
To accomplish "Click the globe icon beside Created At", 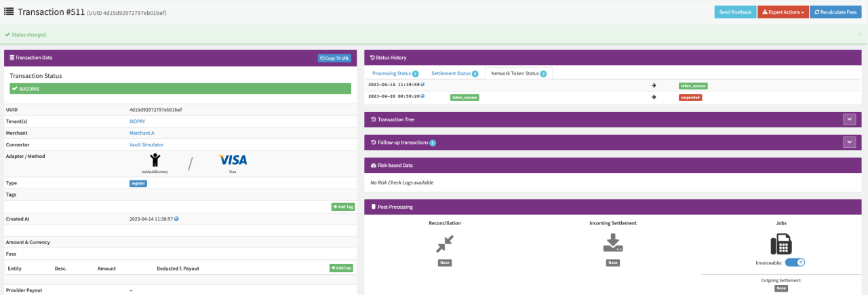I will (176, 219).
